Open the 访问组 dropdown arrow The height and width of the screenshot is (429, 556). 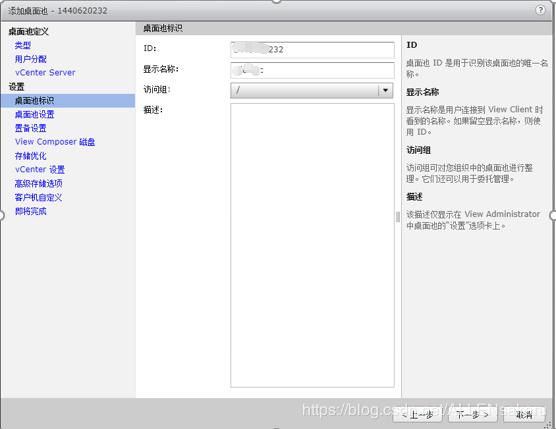pos(385,90)
